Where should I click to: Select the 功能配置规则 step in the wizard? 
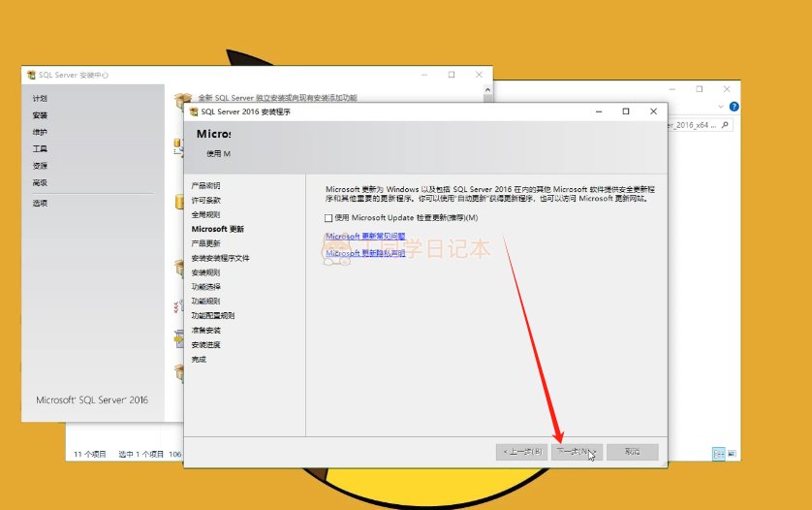(213, 316)
